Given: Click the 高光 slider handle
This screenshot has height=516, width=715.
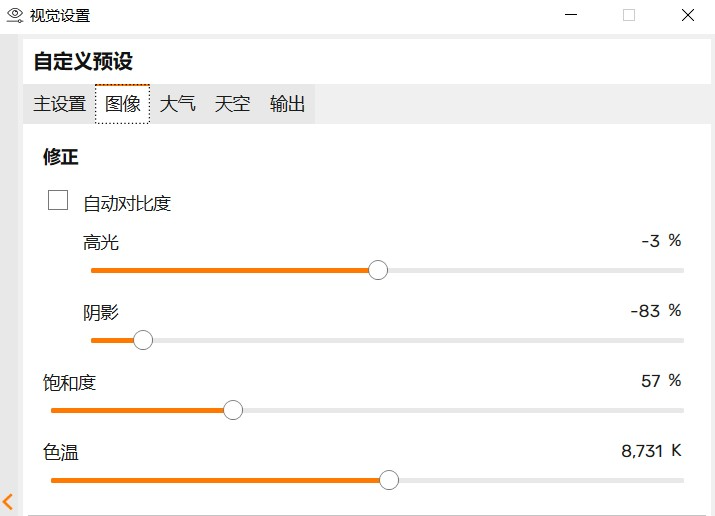Looking at the screenshot, I should click(378, 270).
